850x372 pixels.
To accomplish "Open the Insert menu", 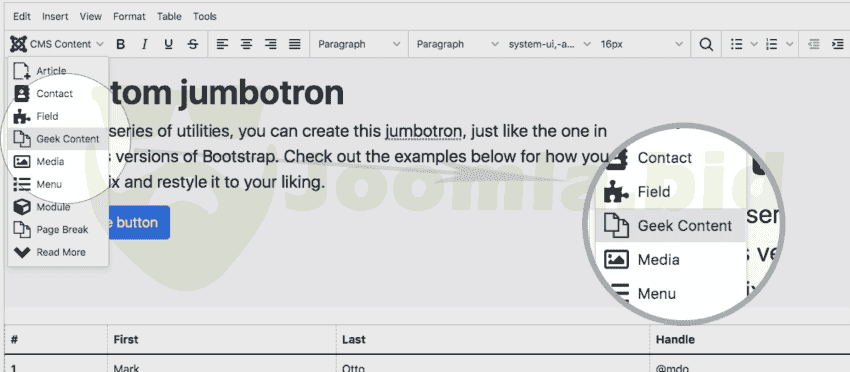I will click(x=55, y=17).
